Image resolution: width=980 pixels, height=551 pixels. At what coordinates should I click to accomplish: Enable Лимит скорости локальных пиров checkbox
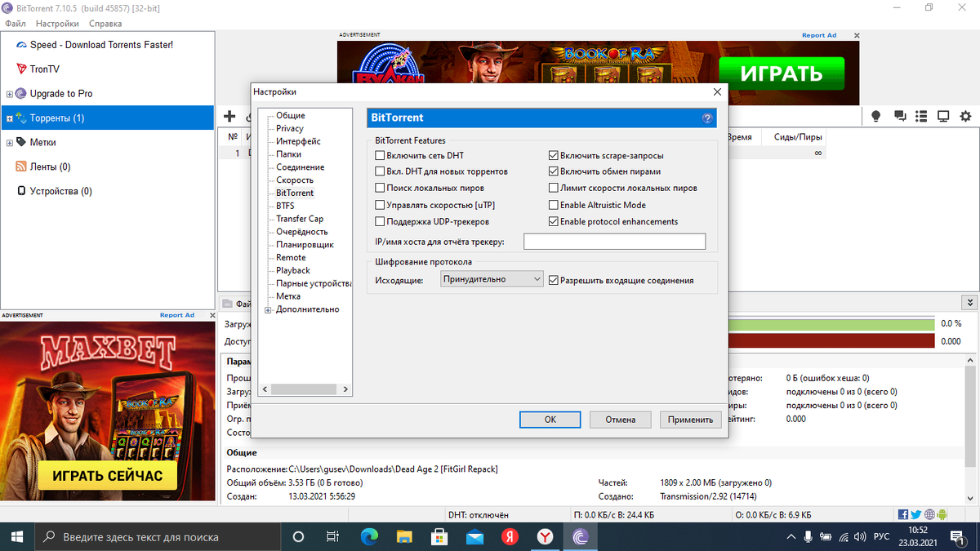(x=554, y=188)
